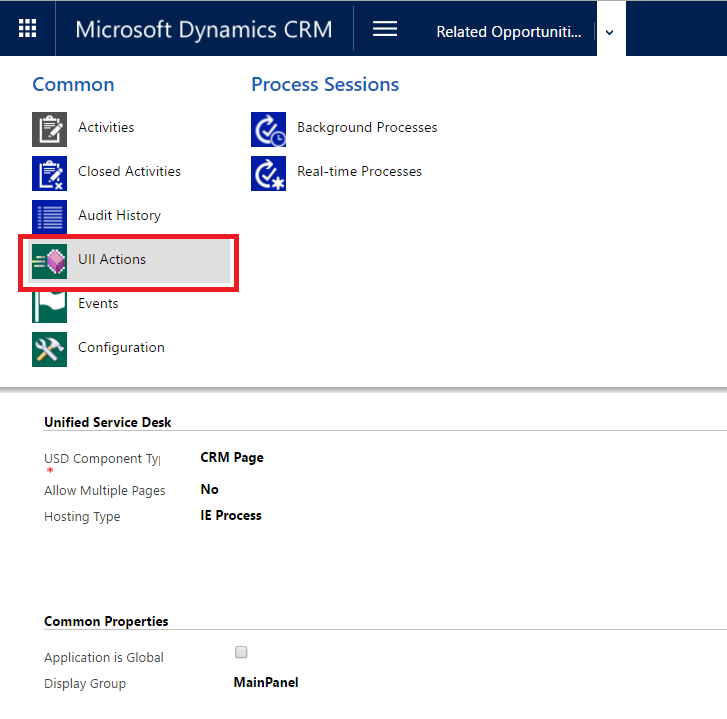
Task: Enable the Application is Global checkbox
Action: (240, 653)
